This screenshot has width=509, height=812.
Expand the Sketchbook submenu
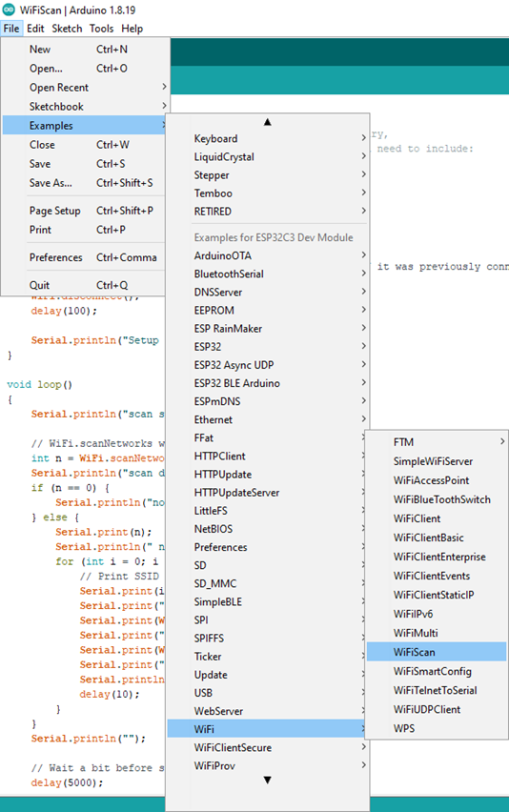[x=84, y=107]
